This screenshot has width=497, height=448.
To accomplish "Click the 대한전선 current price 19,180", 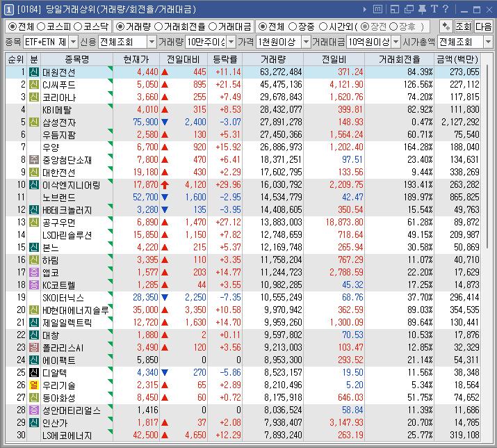I will 145,173.
